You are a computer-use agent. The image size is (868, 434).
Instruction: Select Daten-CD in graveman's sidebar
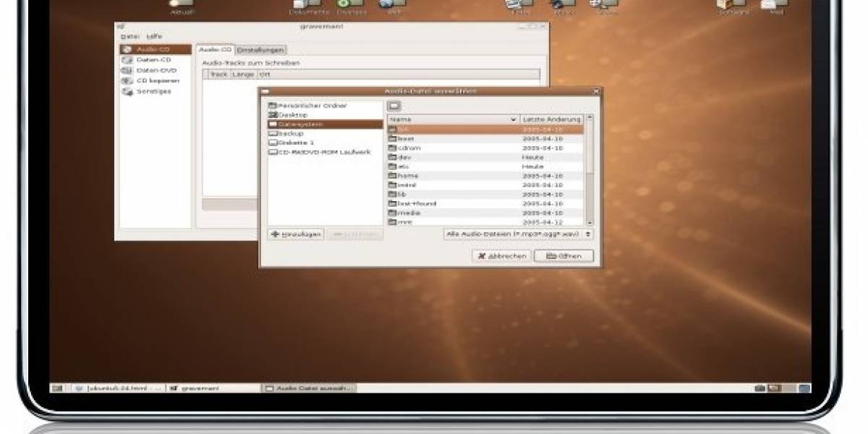[156, 60]
